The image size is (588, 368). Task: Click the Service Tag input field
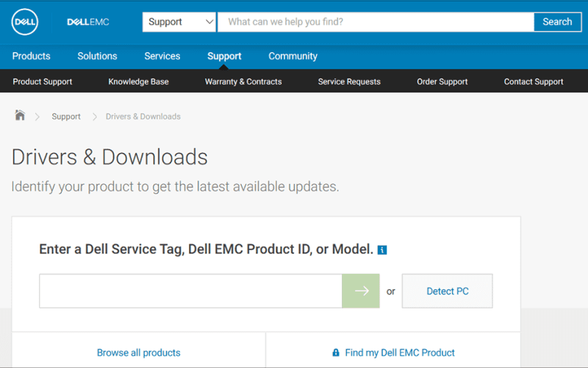tap(190, 291)
